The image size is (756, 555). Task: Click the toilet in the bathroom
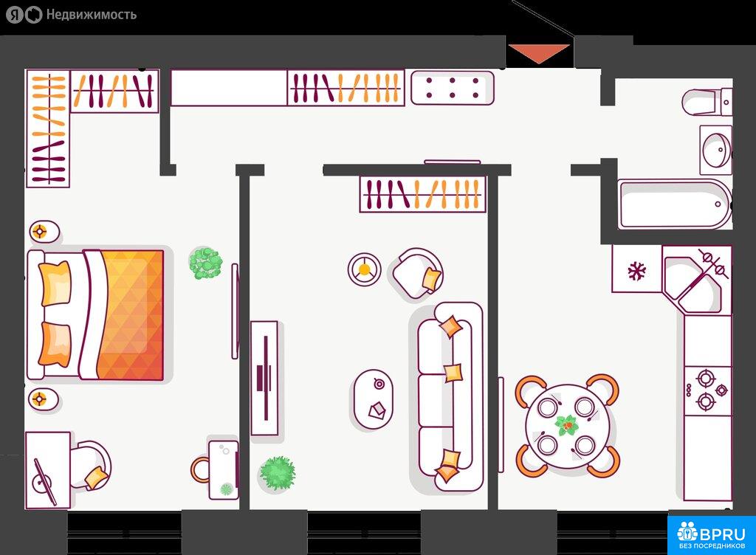(707, 102)
